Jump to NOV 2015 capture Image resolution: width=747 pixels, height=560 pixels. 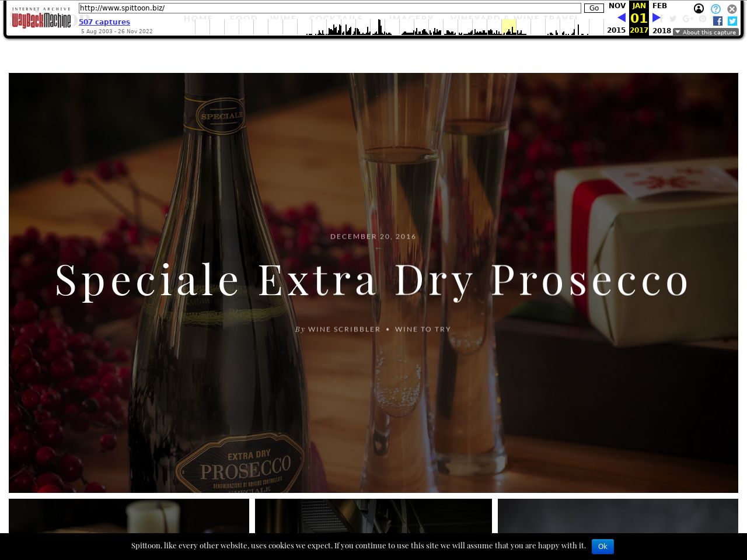point(616,6)
